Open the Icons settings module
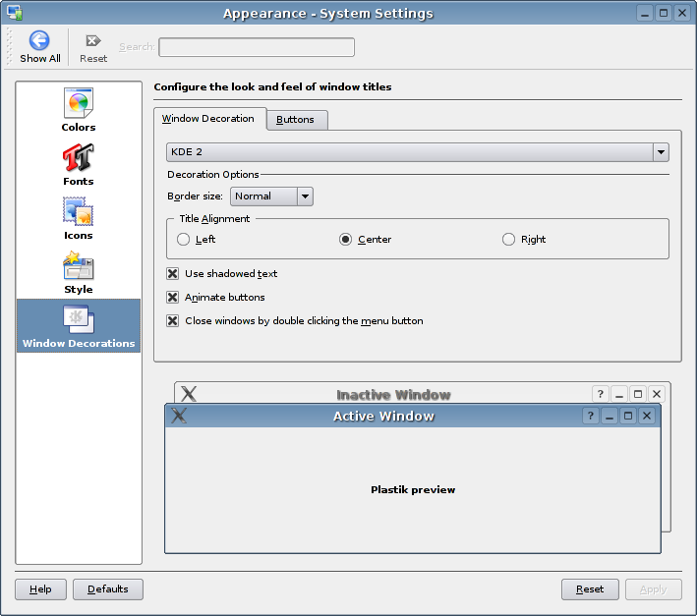697x616 pixels. (79, 218)
